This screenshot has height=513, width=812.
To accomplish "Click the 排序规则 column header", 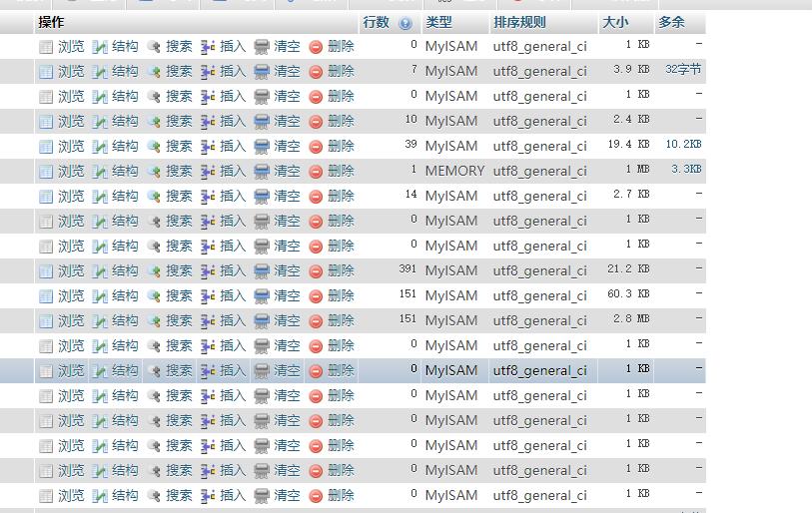I will 519,22.
